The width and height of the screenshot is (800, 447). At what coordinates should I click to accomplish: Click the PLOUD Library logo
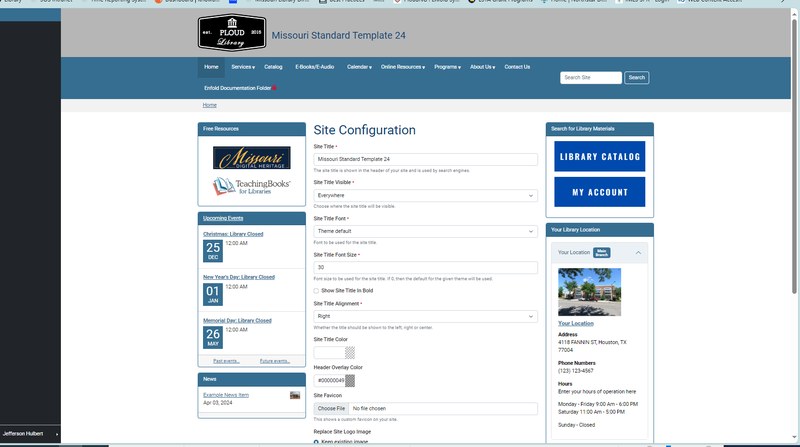tap(232, 34)
